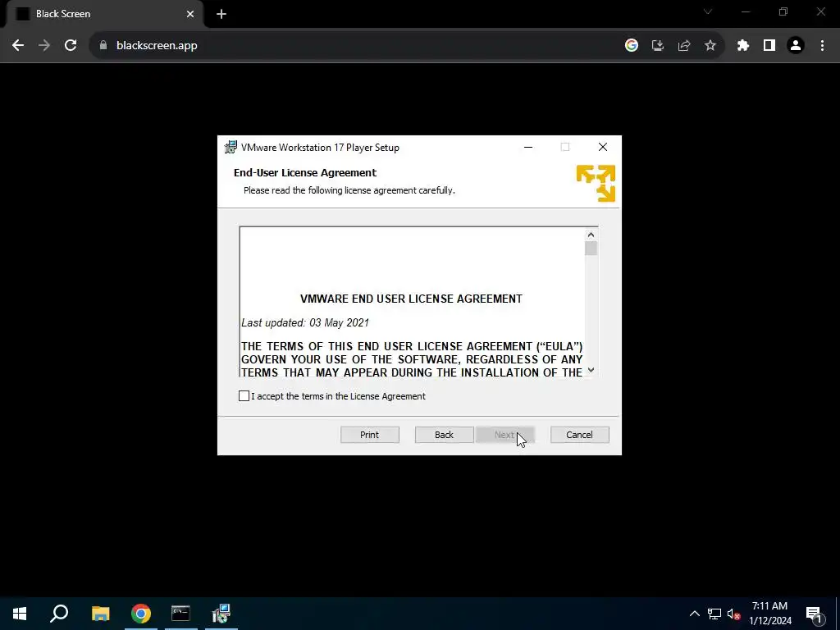This screenshot has width=840, height=630.
Task: Click the scroll-up arrow of the license text
Action: pyautogui.click(x=591, y=235)
